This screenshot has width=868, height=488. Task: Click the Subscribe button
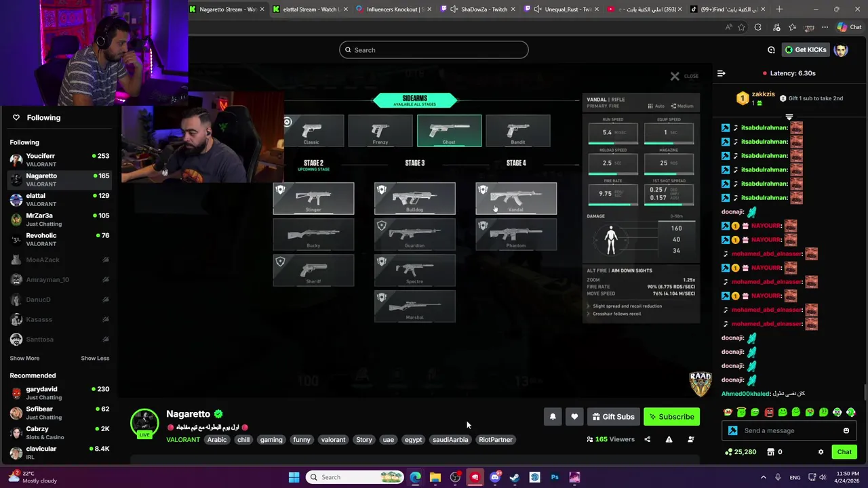click(x=671, y=417)
